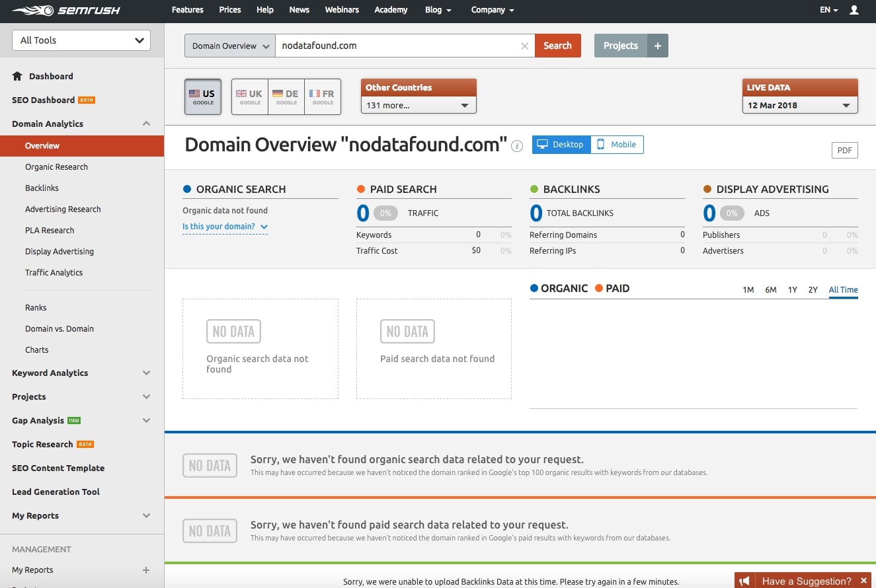Expand the All Tools dropdown
876x588 pixels.
81,40
